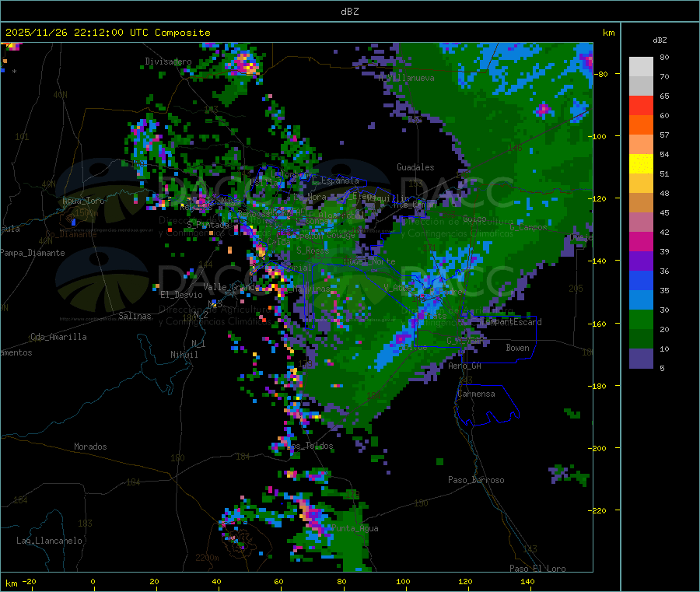This screenshot has height=592, width=700.
Task: Click the 2025/11/26 22:12:00 UTC Composite timestamp
Action: coord(107,33)
